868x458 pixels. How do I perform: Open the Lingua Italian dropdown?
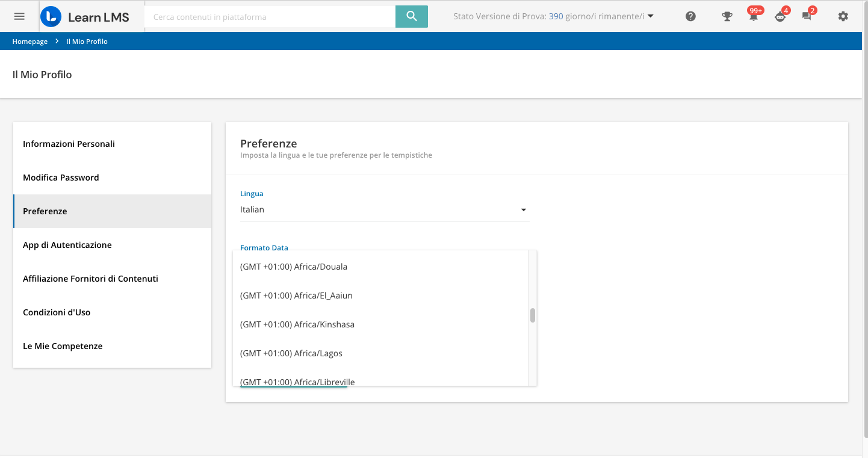(x=384, y=209)
